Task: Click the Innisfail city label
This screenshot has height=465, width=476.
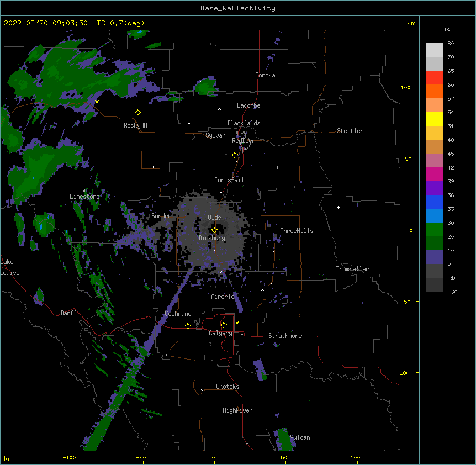Action: coord(229,180)
